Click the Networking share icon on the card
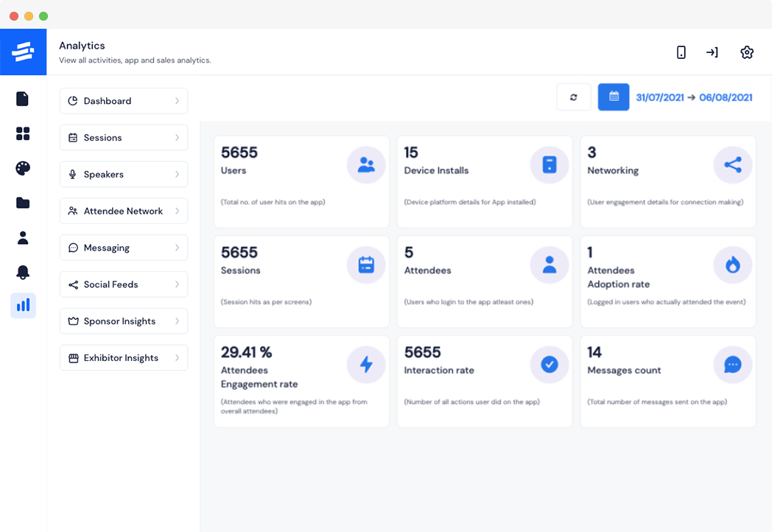 click(x=732, y=164)
